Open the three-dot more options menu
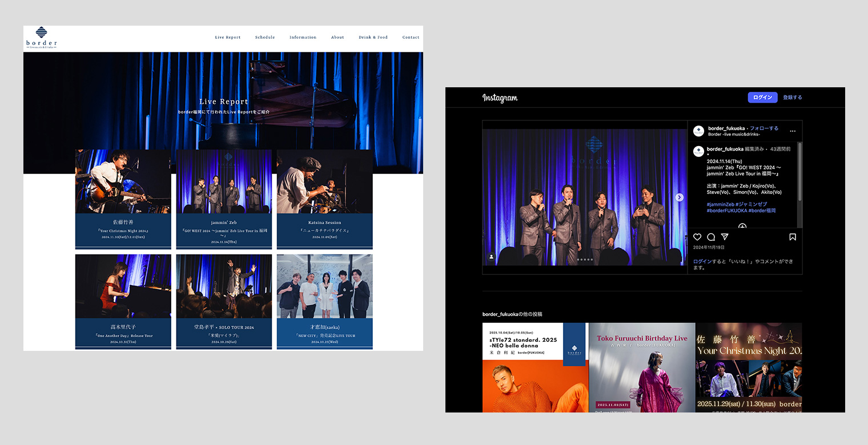868x445 pixels. point(793,131)
